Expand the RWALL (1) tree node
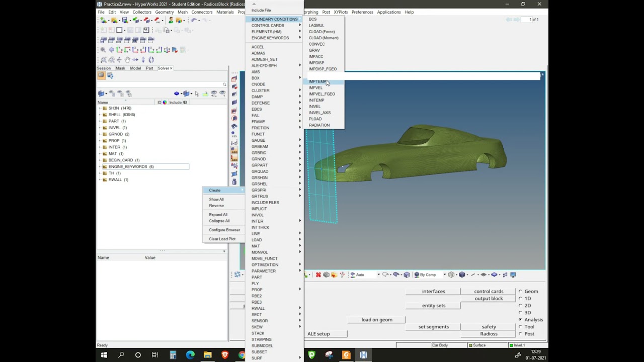Image resolution: width=644 pixels, height=362 pixels. click(100, 179)
